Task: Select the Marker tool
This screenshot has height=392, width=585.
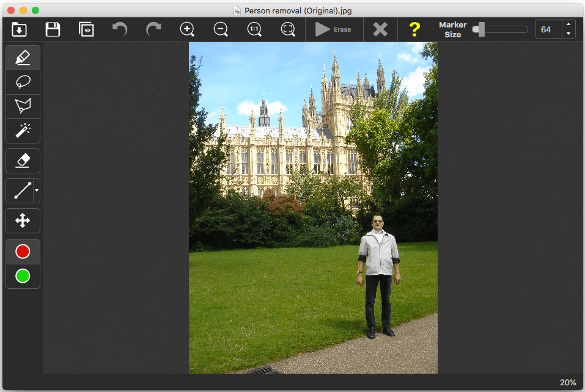Action: (x=23, y=58)
